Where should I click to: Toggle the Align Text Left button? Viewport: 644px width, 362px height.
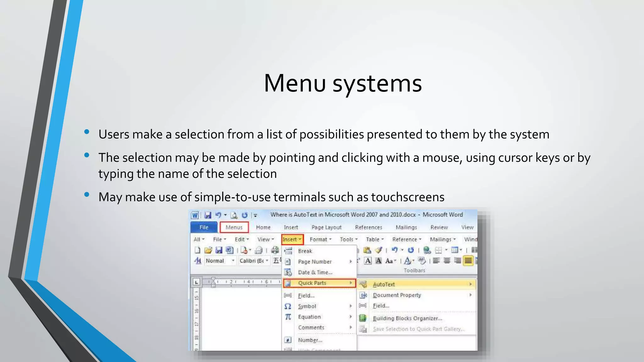click(x=436, y=261)
